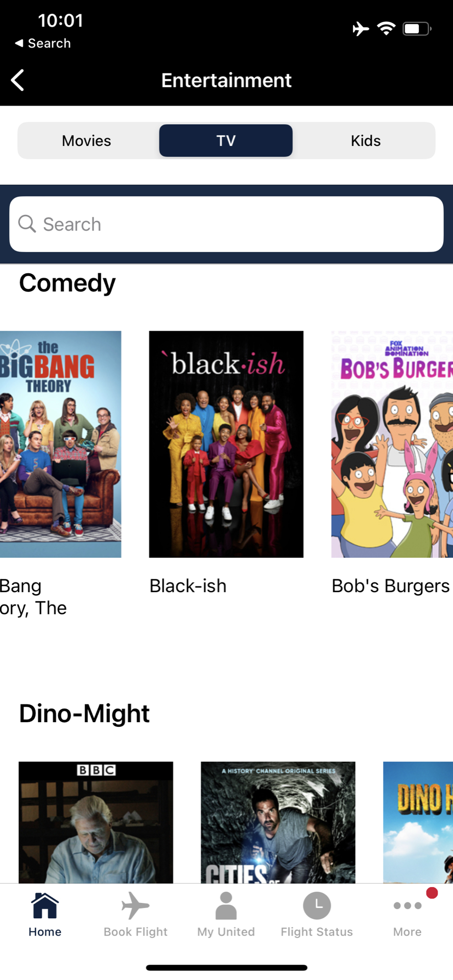Open the History Channel Cities thumbnail
Screen dimensions: 453x980
(278, 822)
